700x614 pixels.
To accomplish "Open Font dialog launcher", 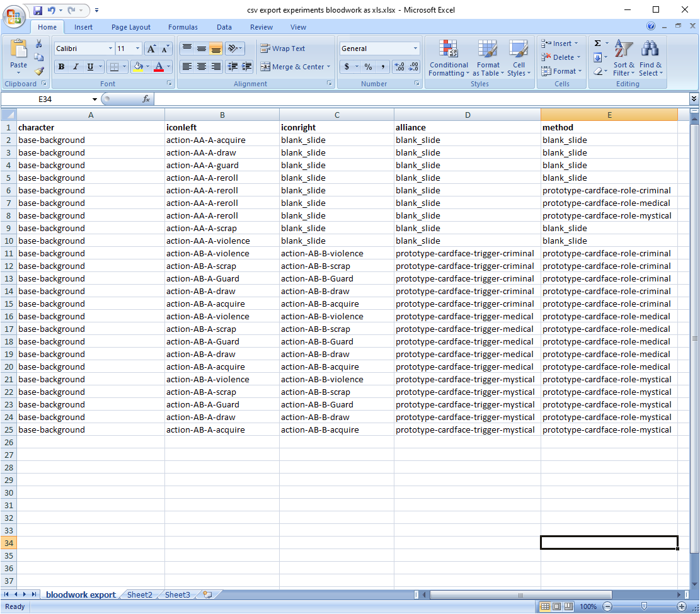I will point(169,84).
